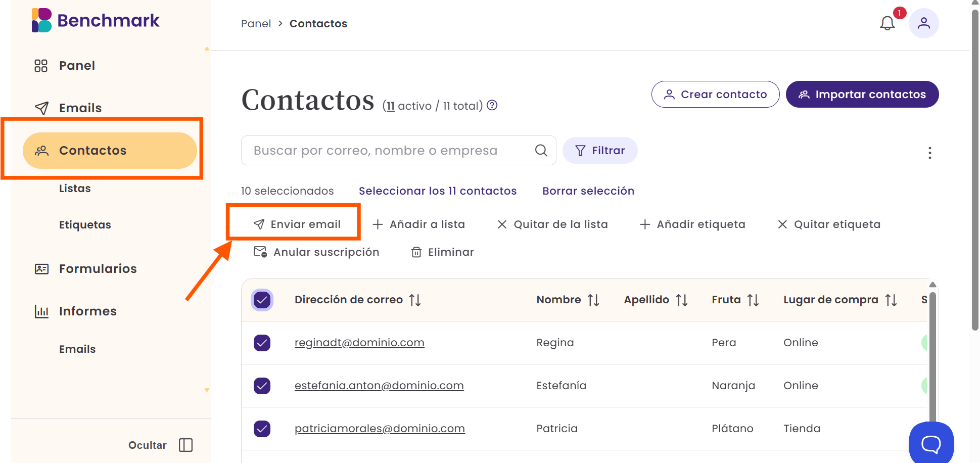Open the chat support bubble
The width and height of the screenshot is (980, 463).
[x=931, y=444]
